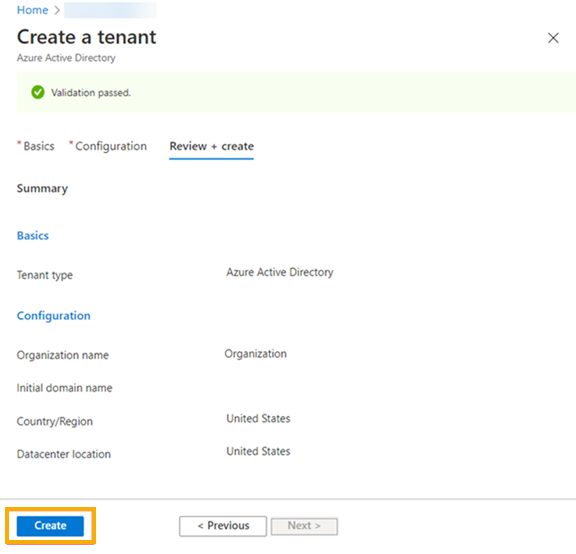Go back with the Previous button
576x554 pixels.
(x=223, y=526)
